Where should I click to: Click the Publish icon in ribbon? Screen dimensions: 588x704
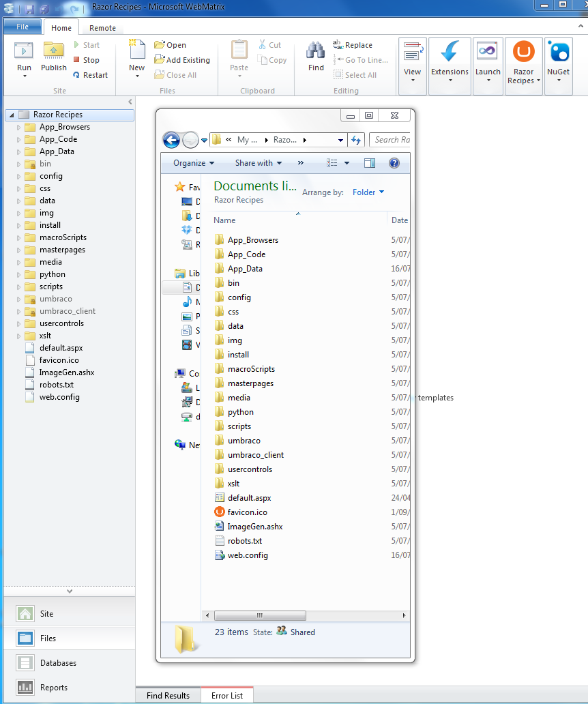point(53,51)
